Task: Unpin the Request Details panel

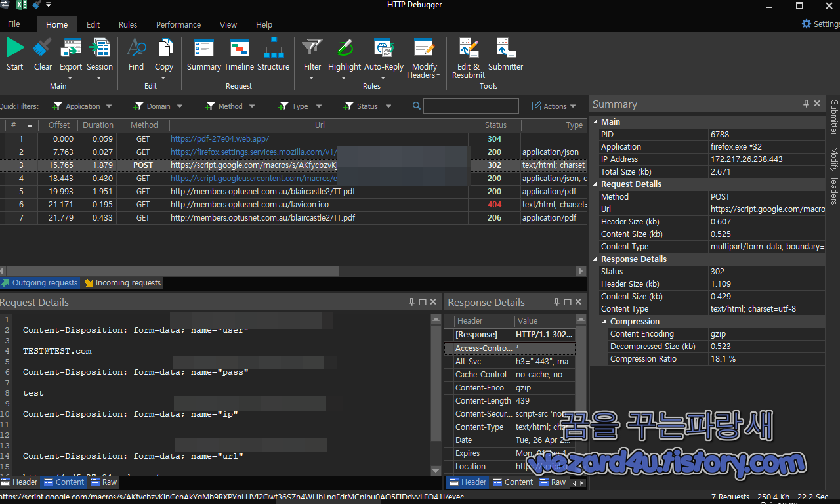Action: (x=411, y=302)
